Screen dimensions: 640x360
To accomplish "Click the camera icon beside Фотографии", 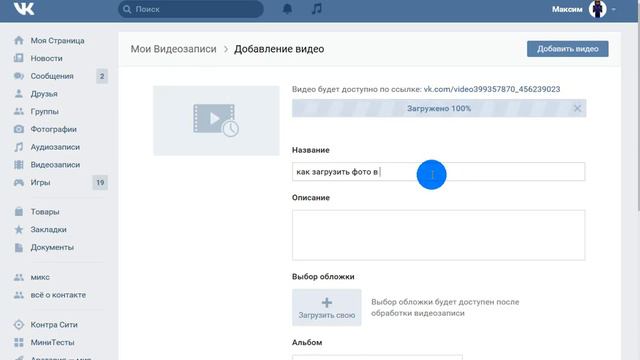I will pos(19,129).
